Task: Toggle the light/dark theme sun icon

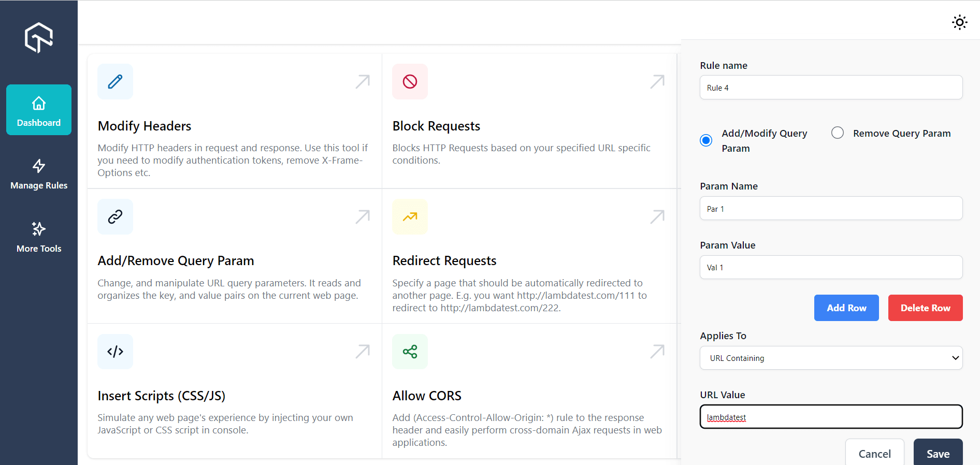Action: click(959, 22)
